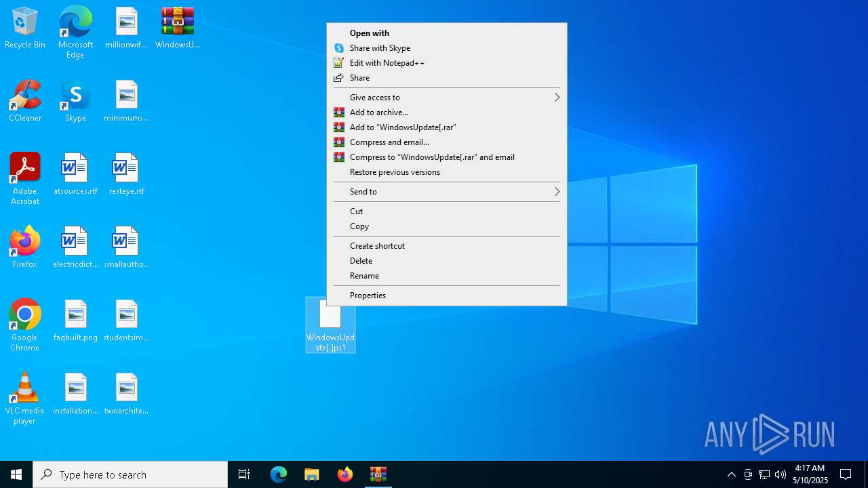Select the minimums... image file icon
The width and height of the screenshot is (868, 488).
126,102
